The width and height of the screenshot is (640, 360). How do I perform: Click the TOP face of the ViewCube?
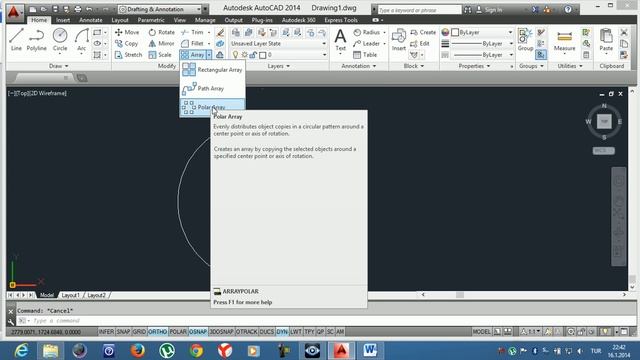point(604,121)
